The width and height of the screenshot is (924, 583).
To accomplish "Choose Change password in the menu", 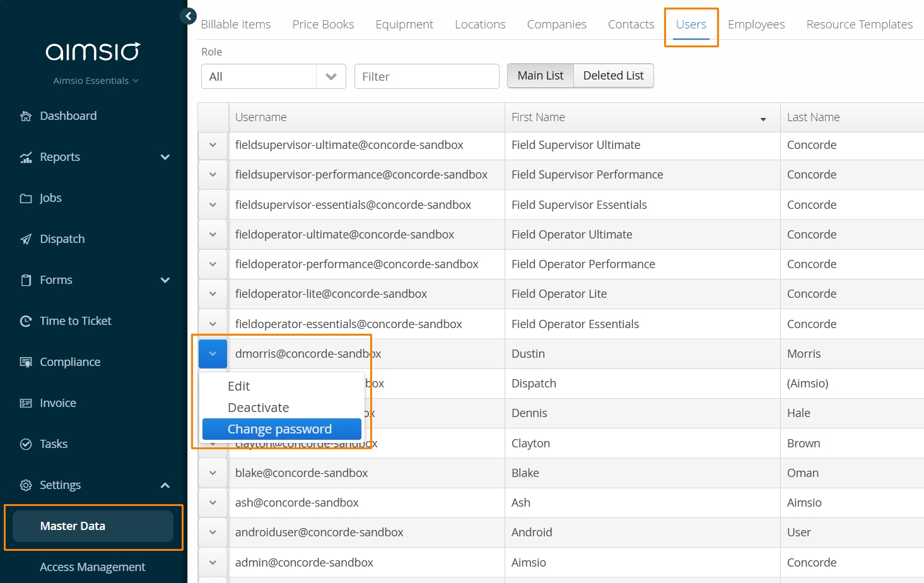I will coord(282,429).
